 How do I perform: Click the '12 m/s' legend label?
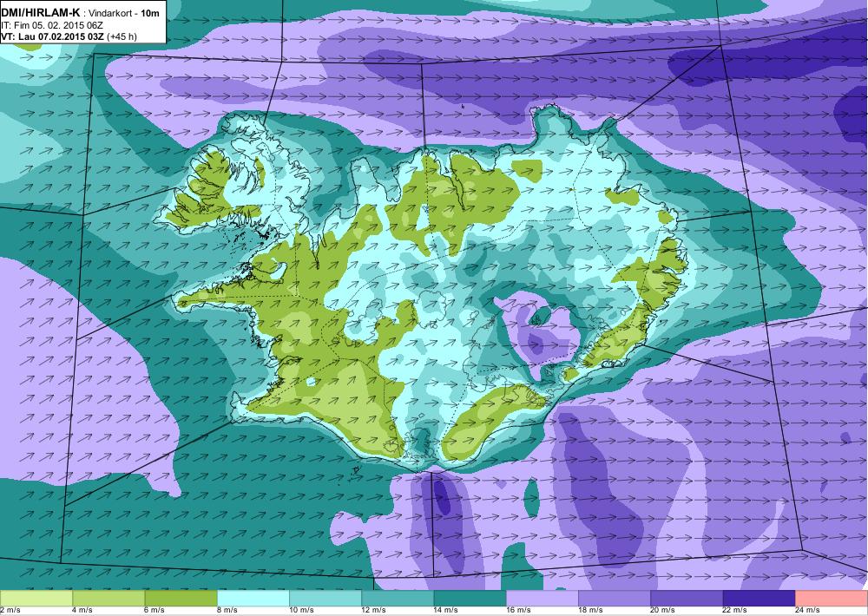click(373, 611)
